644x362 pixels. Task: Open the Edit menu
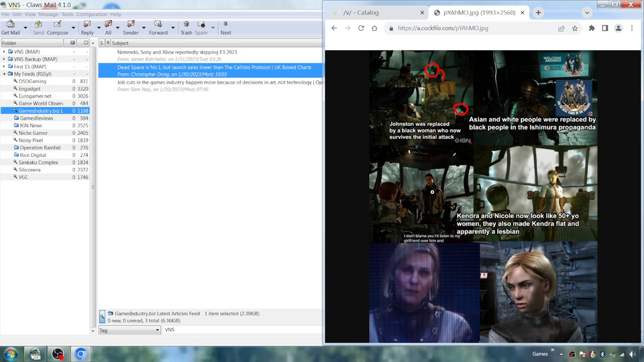(x=17, y=14)
